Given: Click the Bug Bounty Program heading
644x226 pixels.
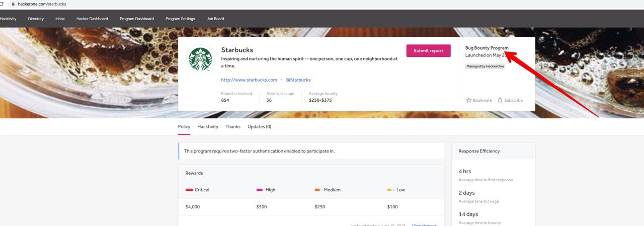Looking at the screenshot, I should (x=487, y=48).
